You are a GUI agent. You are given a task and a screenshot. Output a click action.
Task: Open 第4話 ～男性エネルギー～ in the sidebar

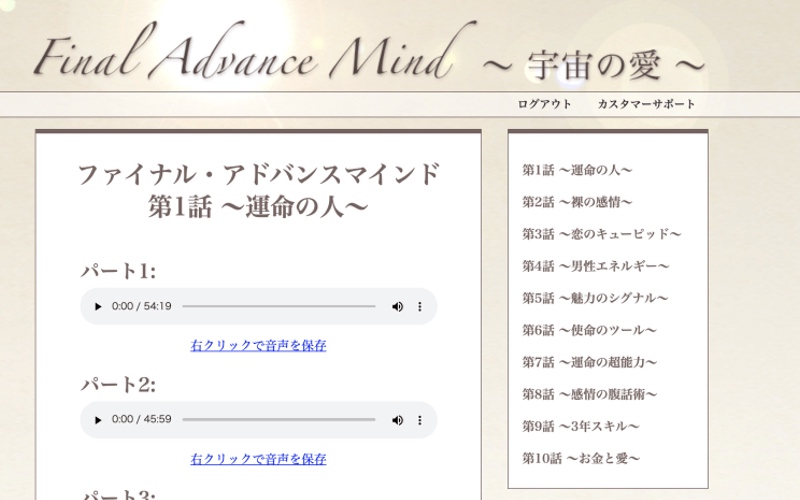coord(595,266)
